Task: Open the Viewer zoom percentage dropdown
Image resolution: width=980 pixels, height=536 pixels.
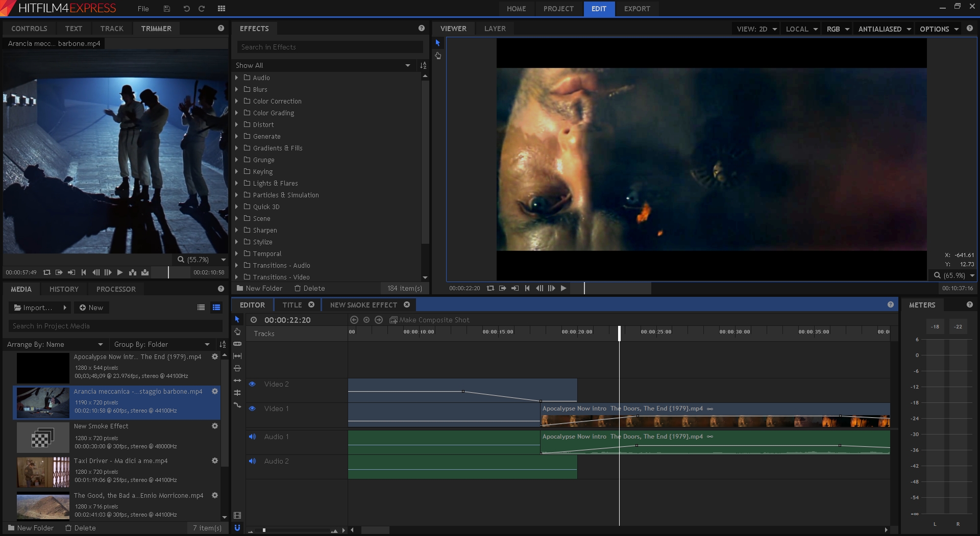Action: [x=954, y=275]
